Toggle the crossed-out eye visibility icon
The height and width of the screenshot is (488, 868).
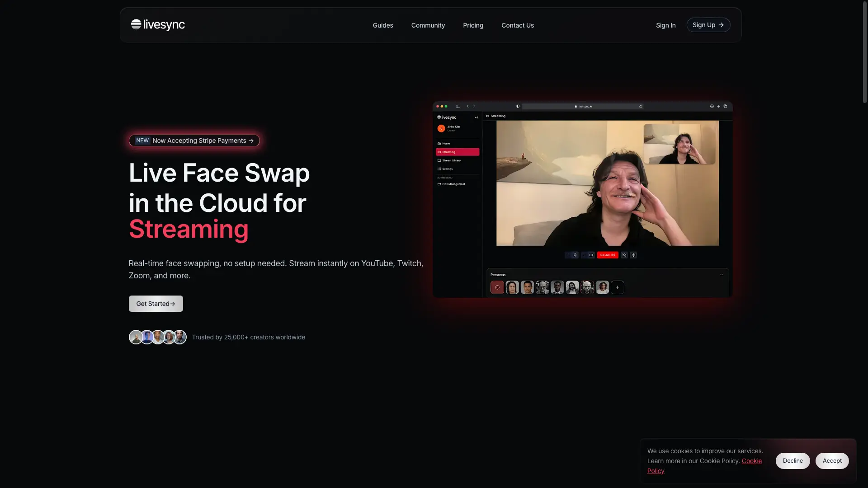[624, 255]
